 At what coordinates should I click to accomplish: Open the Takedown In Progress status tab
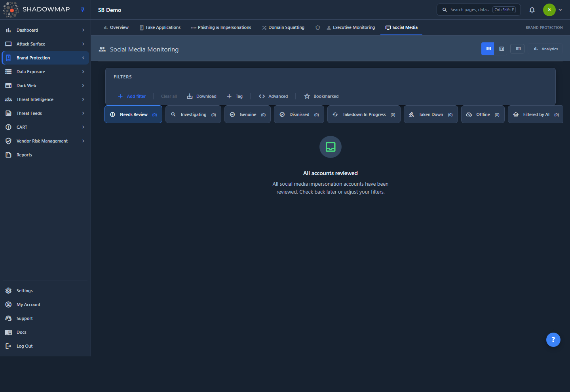click(364, 114)
